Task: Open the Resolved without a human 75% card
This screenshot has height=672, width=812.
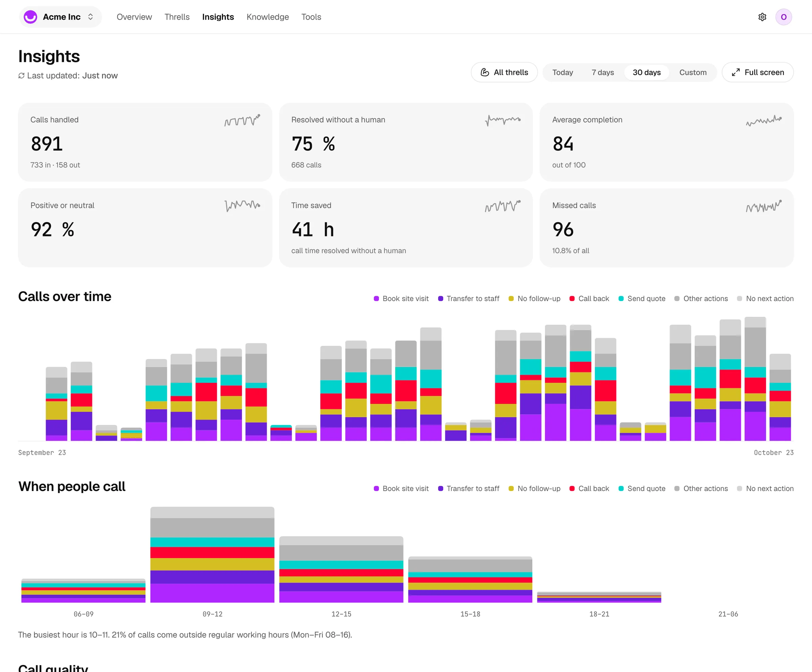Action: pos(406,142)
